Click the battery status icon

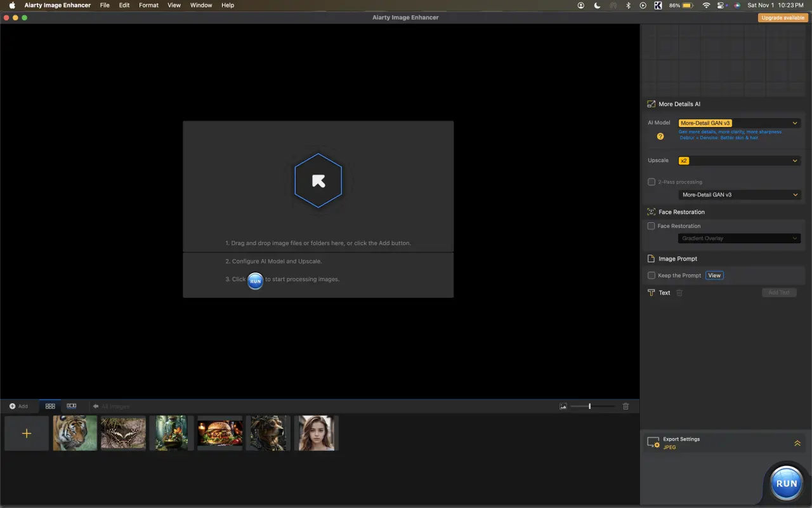(x=688, y=5)
